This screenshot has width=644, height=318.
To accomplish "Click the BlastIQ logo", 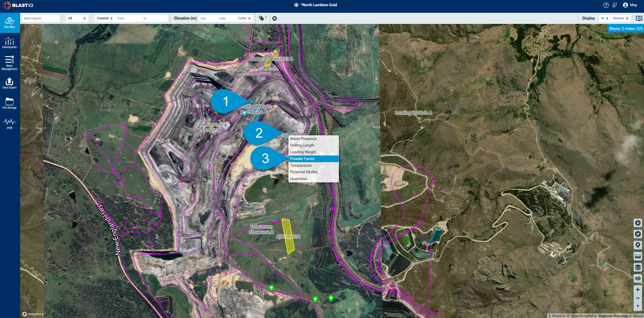I will [x=18, y=5].
